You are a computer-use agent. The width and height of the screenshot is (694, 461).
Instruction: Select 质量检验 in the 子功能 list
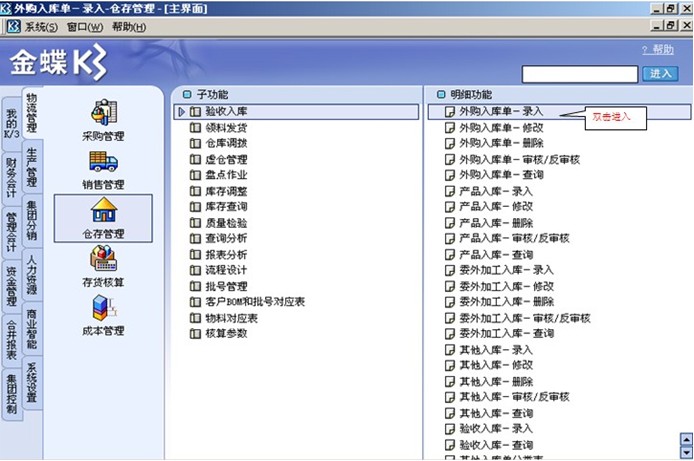pyautogui.click(x=226, y=223)
